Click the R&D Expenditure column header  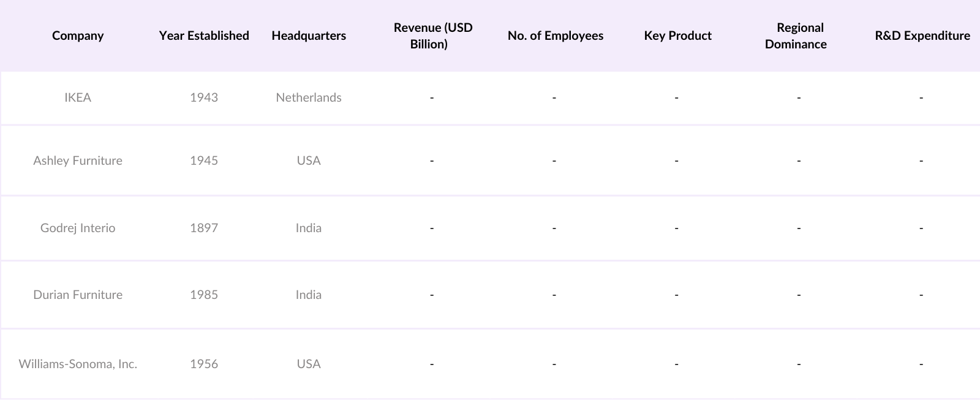click(x=922, y=36)
